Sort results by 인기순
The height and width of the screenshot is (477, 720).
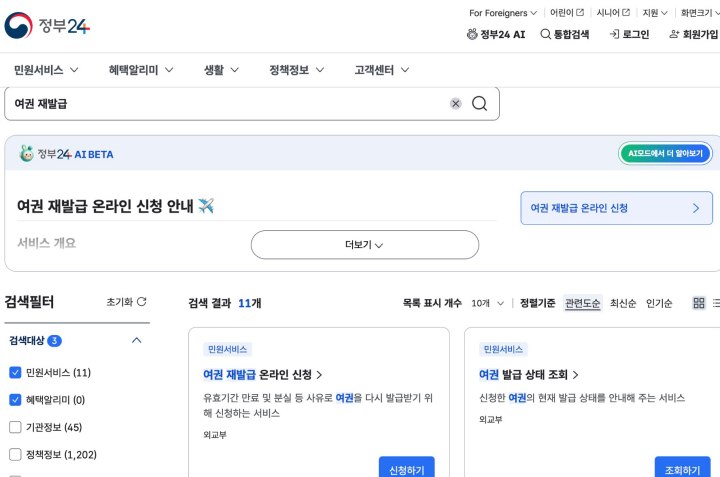[659, 303]
